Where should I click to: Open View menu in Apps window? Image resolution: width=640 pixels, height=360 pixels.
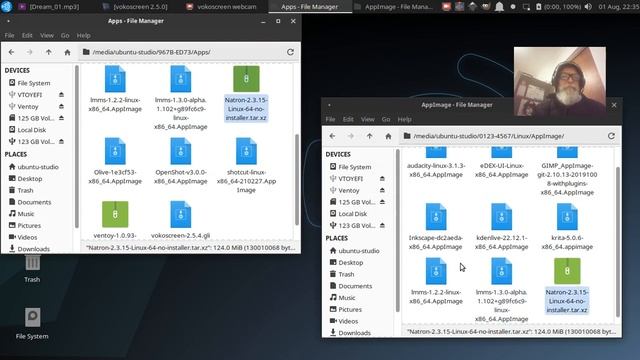47,36
